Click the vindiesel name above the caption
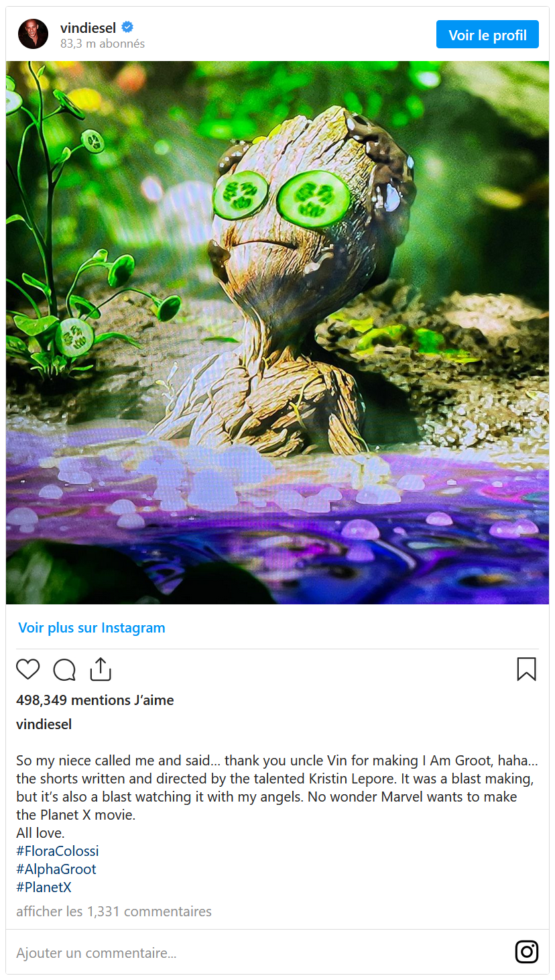 click(44, 724)
